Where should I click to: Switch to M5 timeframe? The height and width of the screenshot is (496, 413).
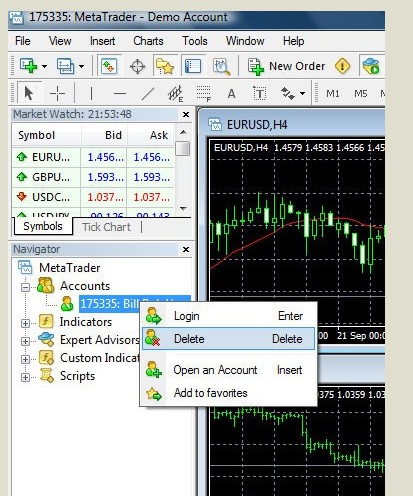(x=361, y=93)
